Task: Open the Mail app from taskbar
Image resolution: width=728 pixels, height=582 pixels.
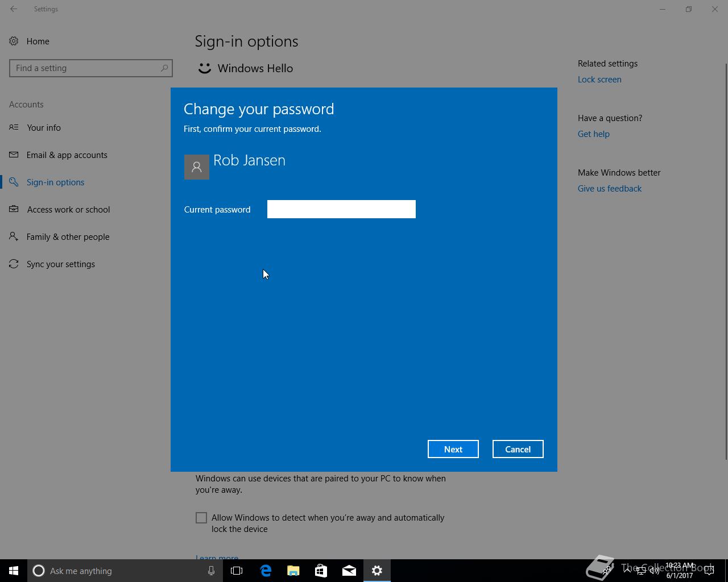Action: [x=349, y=571]
